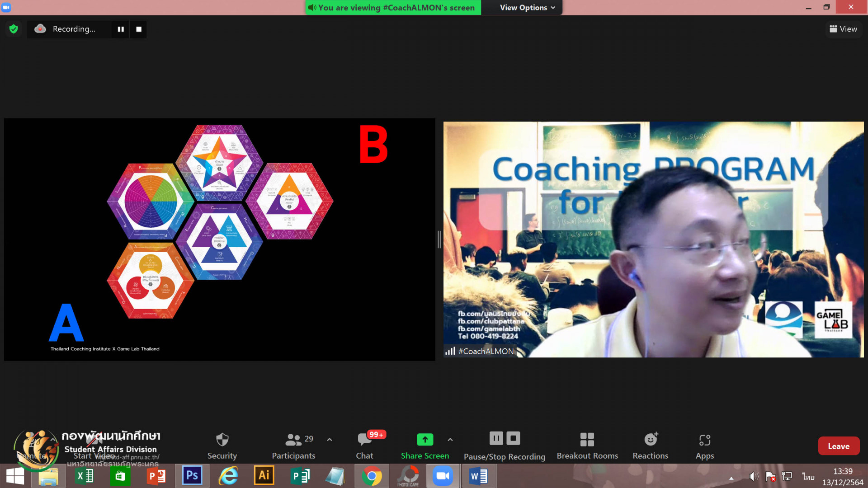
Task: Click the red Leave button
Action: click(838, 446)
